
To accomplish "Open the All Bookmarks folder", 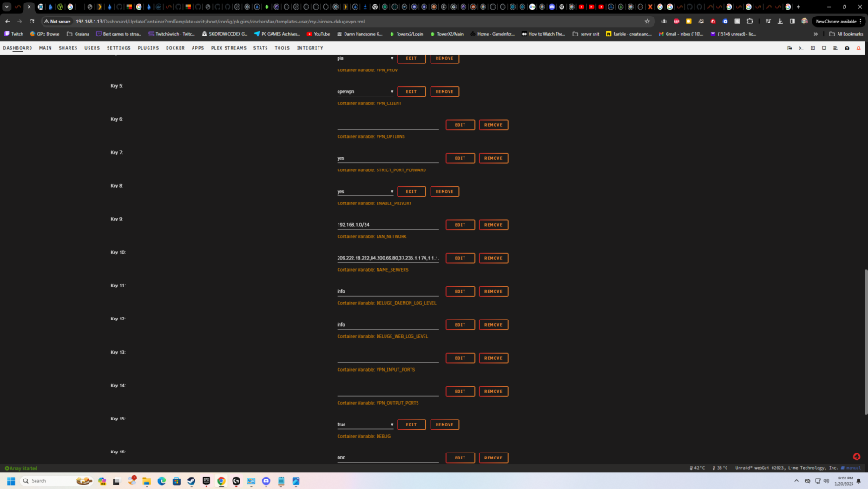I will coord(847,34).
